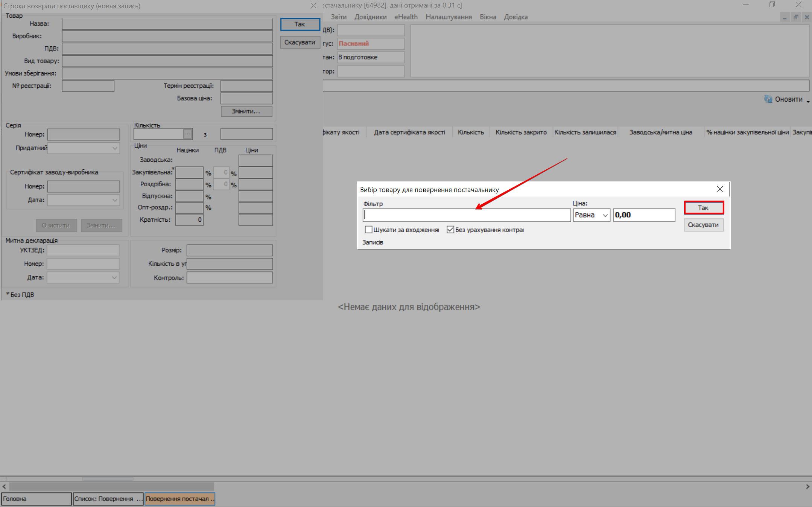Screen dimensions: 812x507
Task: Expand the Оновити dropdown arrow
Action: [x=808, y=102]
